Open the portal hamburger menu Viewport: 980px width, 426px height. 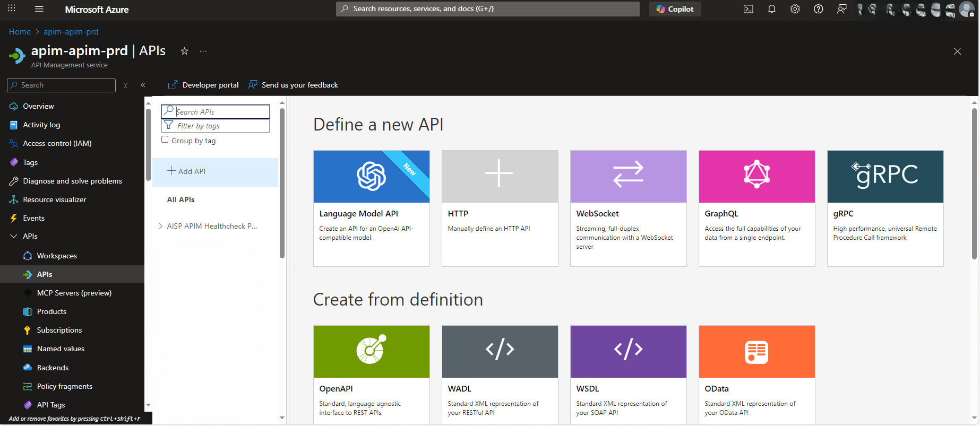tap(39, 8)
